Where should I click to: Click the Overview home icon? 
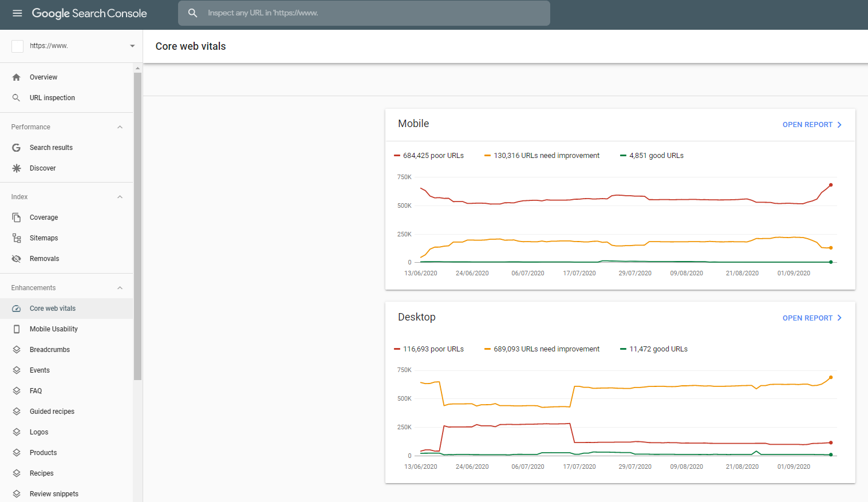[17, 77]
